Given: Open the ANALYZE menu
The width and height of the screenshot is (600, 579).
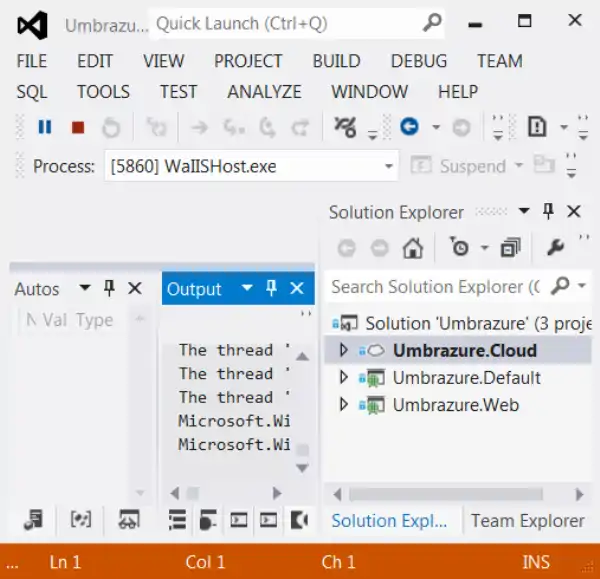Looking at the screenshot, I should [264, 92].
